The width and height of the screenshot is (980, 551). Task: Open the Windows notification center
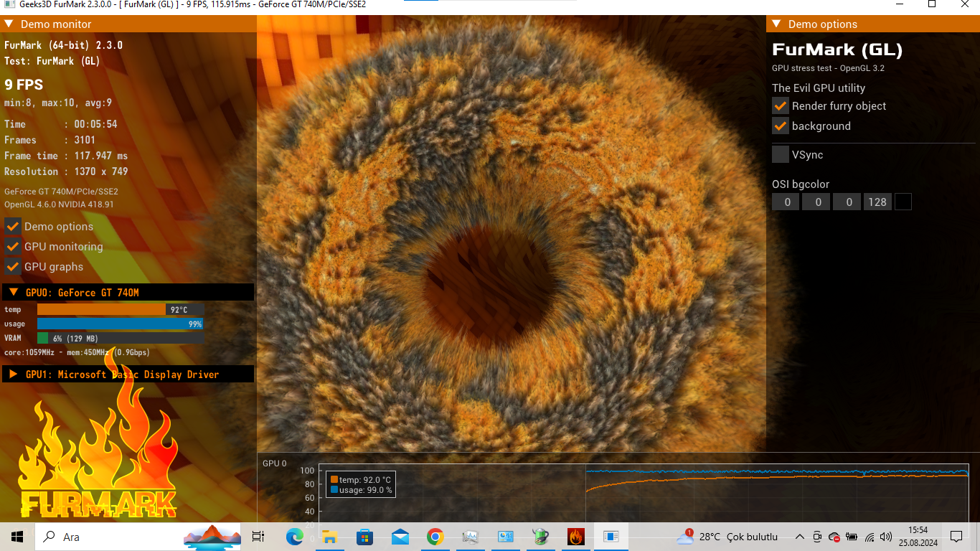(956, 537)
